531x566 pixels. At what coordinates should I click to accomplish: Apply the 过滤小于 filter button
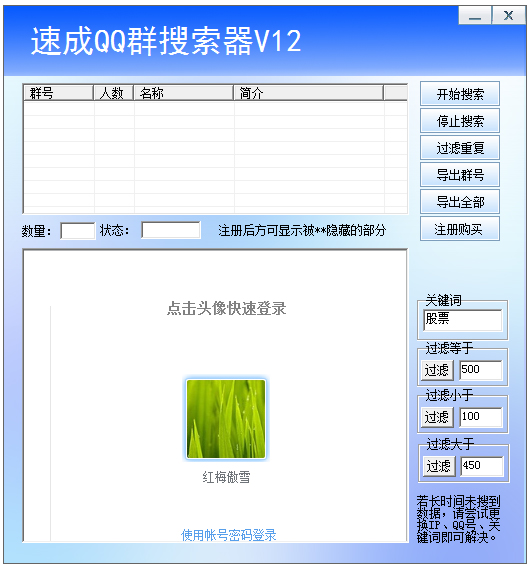(x=437, y=417)
